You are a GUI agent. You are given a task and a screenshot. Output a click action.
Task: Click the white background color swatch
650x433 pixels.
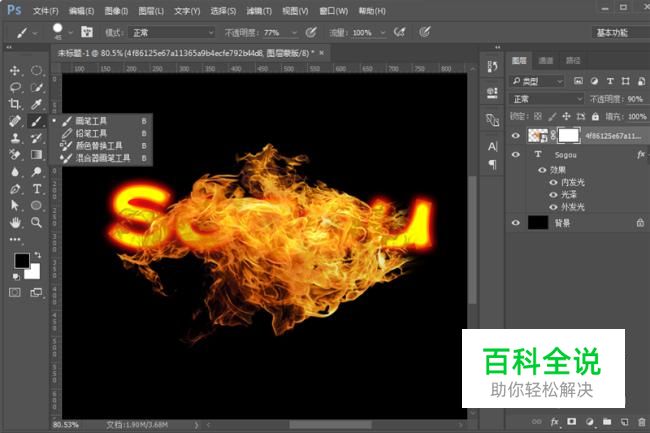coord(34,273)
